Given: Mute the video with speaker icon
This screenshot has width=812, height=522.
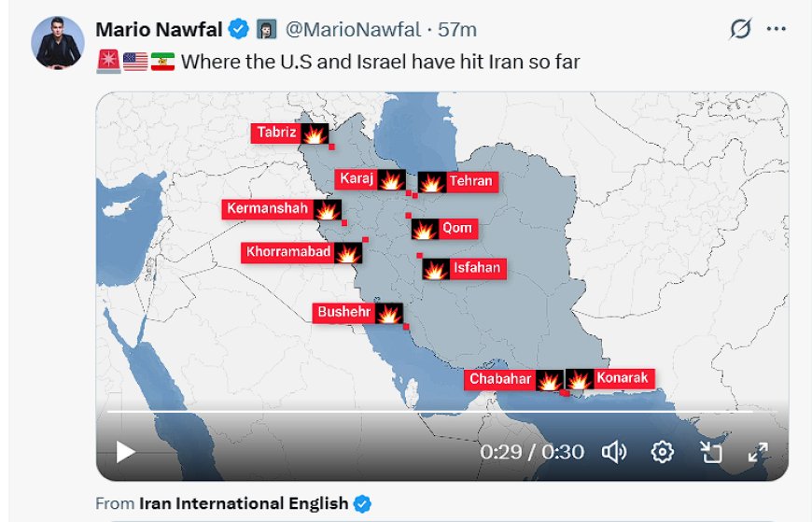Looking at the screenshot, I should click(x=614, y=452).
